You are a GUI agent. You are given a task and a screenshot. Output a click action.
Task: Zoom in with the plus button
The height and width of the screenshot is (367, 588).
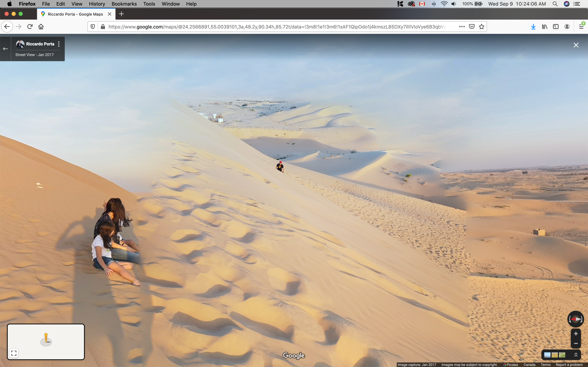pyautogui.click(x=576, y=334)
